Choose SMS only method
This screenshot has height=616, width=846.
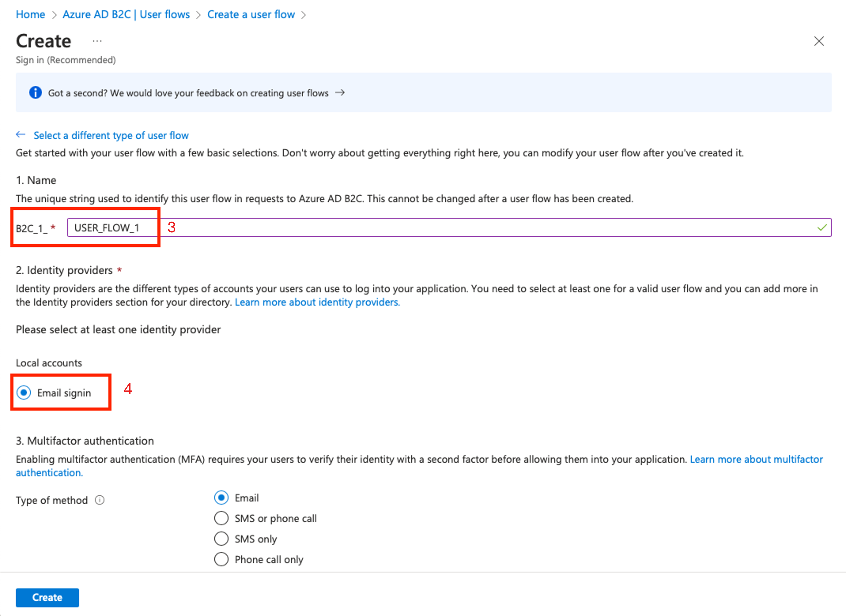pyautogui.click(x=221, y=539)
